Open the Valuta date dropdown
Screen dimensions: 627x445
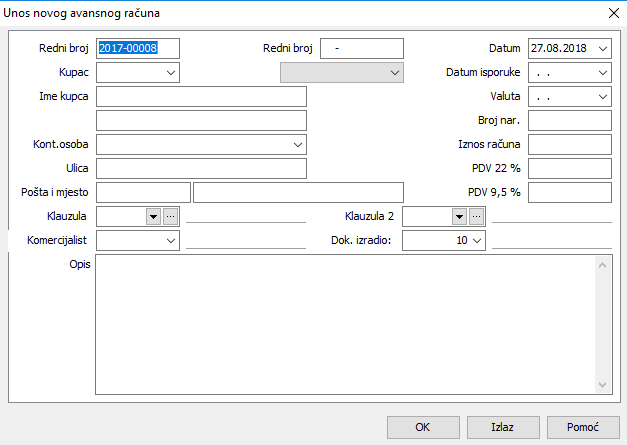[x=602, y=96]
